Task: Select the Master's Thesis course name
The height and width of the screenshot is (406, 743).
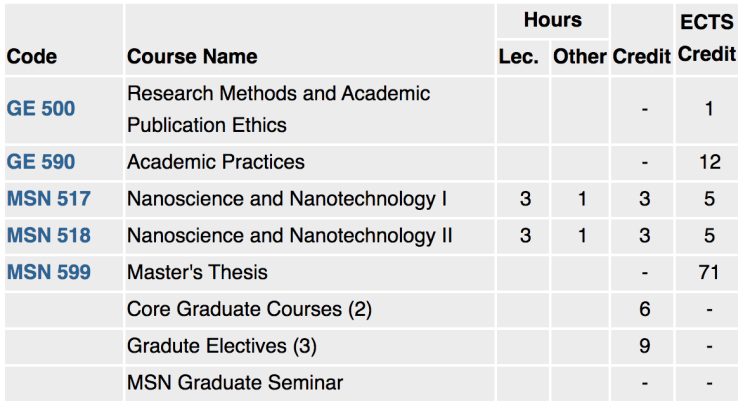Action: click(197, 272)
